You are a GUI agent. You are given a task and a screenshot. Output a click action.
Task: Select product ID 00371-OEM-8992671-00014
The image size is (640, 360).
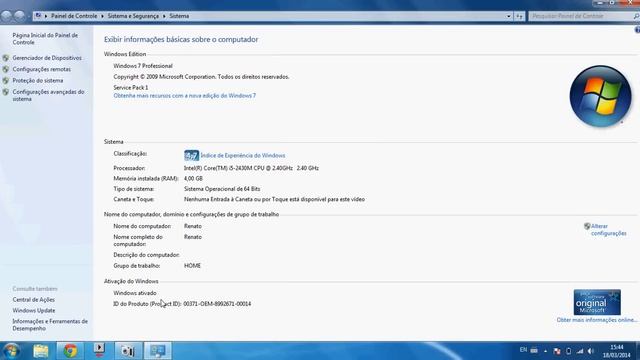[x=217, y=304]
